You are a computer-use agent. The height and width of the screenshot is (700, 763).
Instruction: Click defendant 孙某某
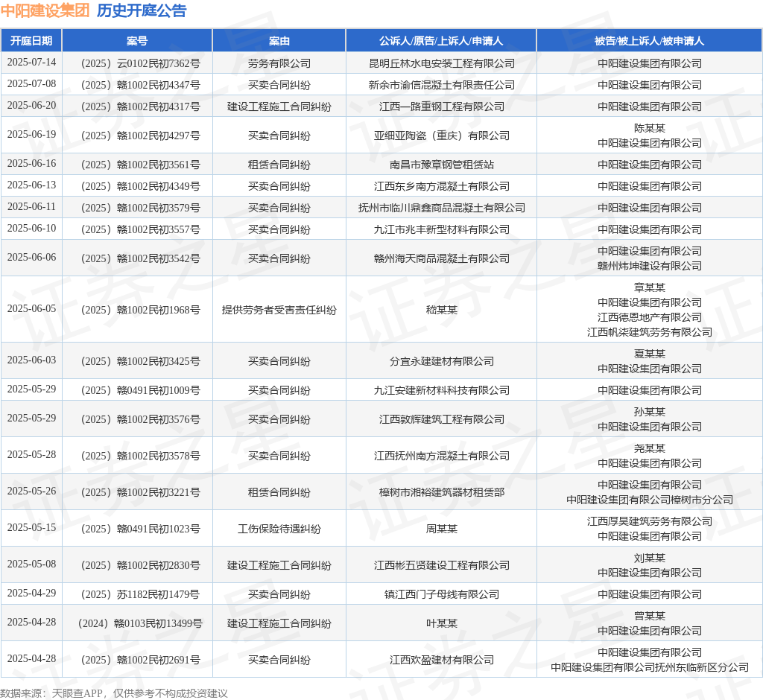650,412
